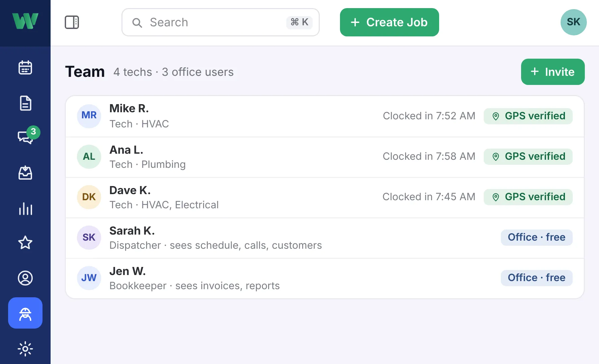
Task: Click the MR avatar for Mike R.
Action: [x=89, y=116]
